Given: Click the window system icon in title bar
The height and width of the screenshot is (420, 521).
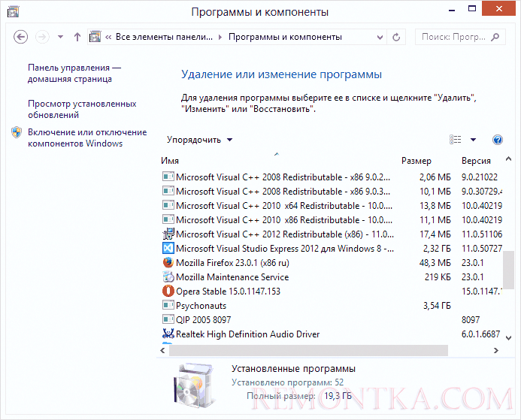Looking at the screenshot, I should 14,11.
